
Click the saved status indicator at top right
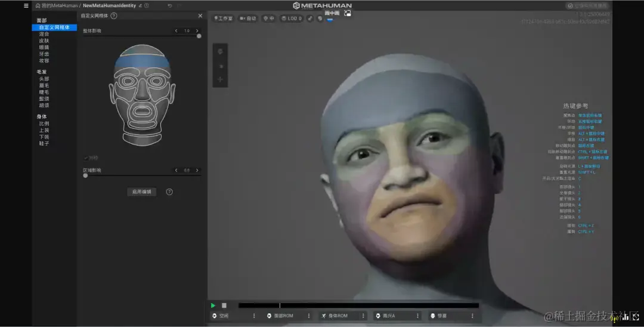[587, 6]
